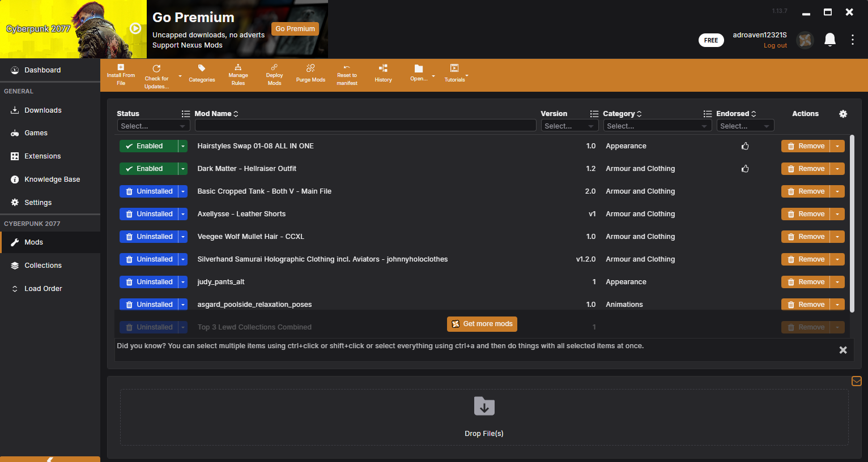
Task: Click the orange message icon above the drop zone
Action: pos(857,381)
